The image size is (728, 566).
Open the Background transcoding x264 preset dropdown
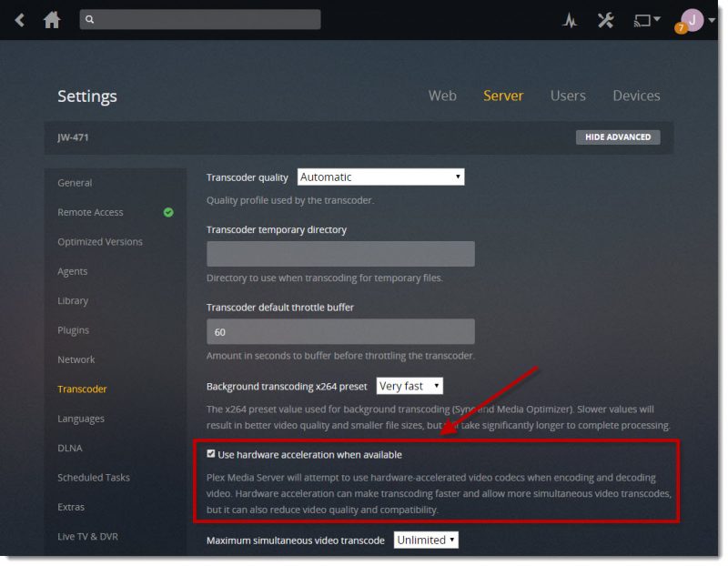point(409,386)
